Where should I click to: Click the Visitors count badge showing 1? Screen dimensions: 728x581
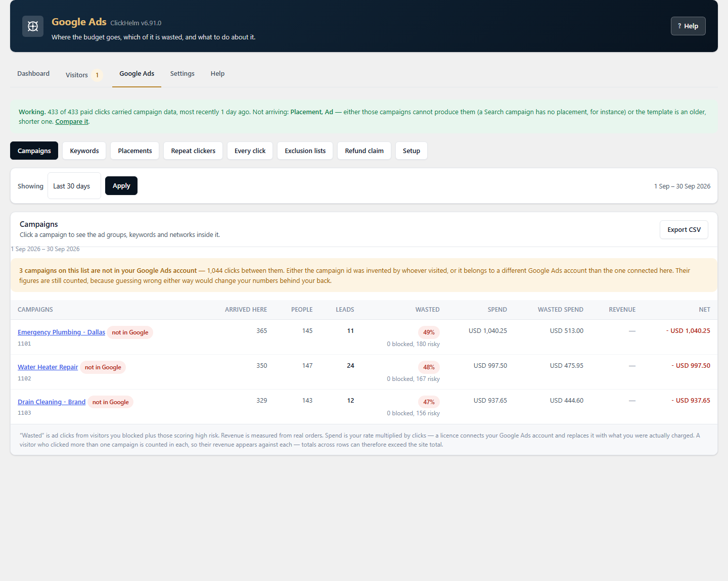tap(97, 75)
